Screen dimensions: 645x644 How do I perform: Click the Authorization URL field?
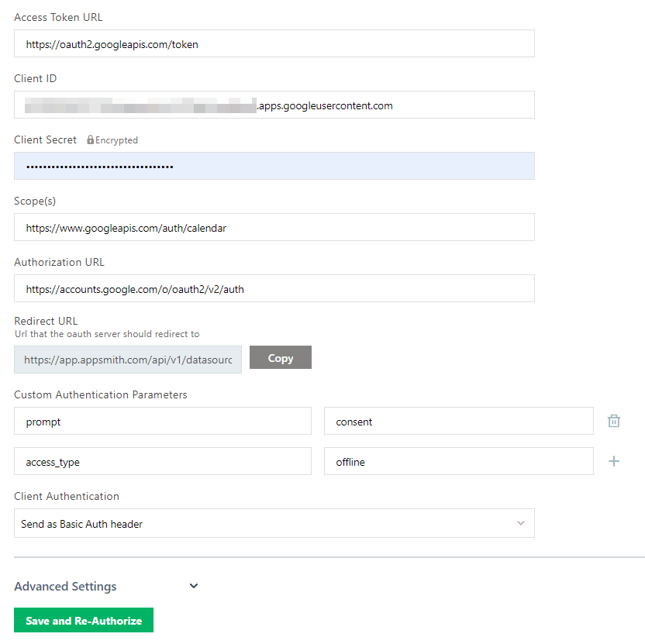click(274, 289)
